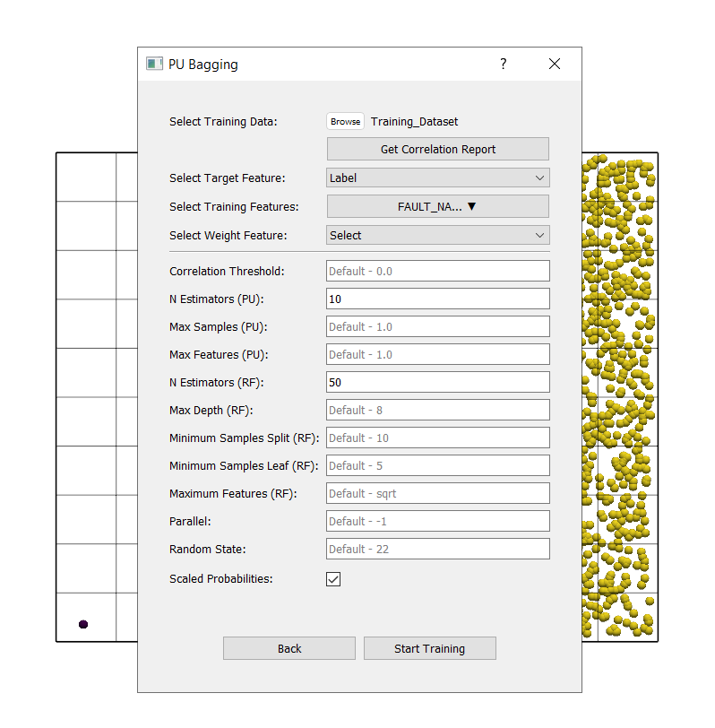Open the Select Target Feature dropdown
This screenshot has height=728, width=715.
[437, 178]
